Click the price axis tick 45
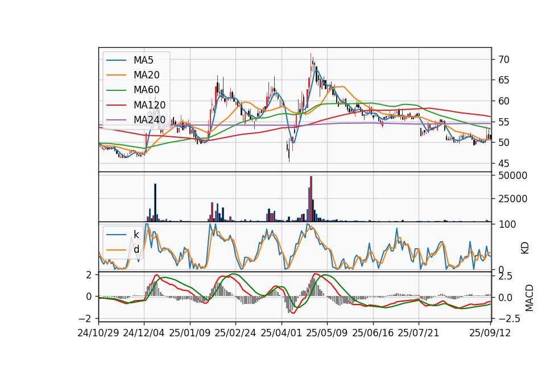Viewport: 546px width, 392px height. pos(504,164)
